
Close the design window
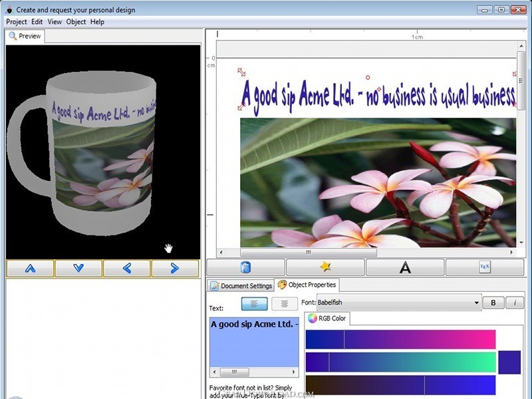coord(518,9)
